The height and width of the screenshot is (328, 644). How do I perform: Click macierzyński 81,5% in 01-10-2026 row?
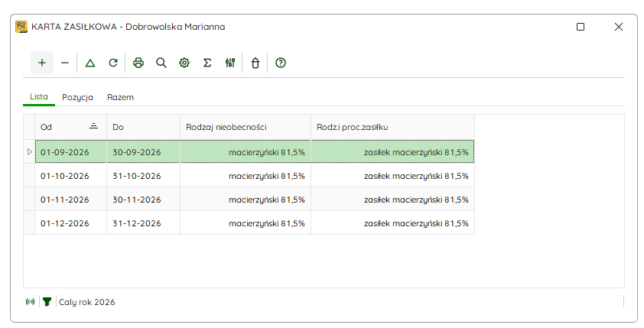246,176
